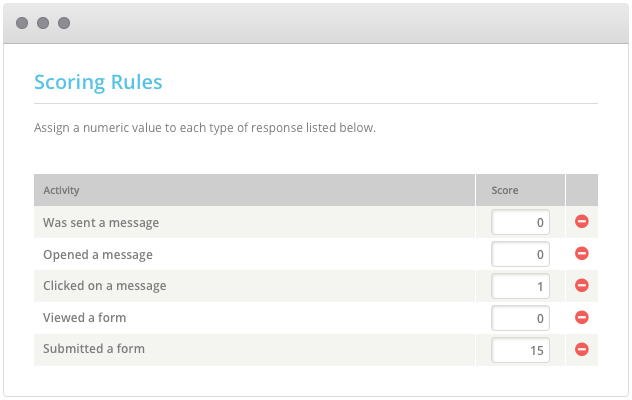Edit score for 'Opened a message'
632x400 pixels.
pos(520,254)
